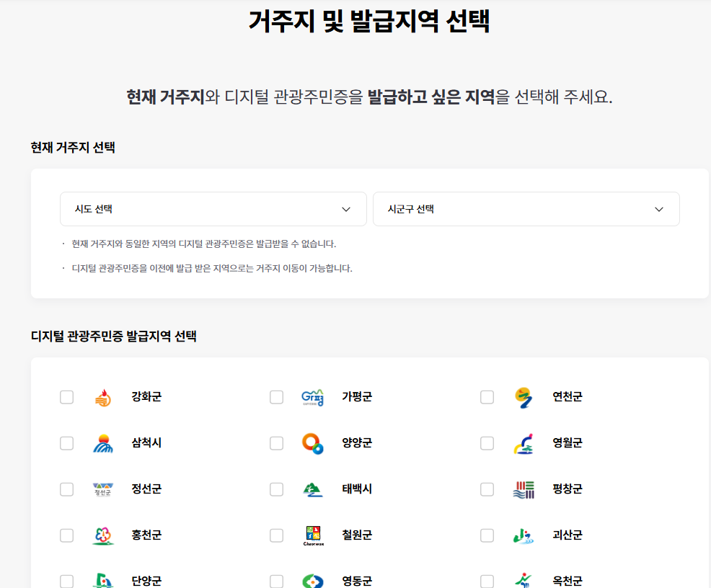Click the 삼척시 label text
The height and width of the screenshot is (588, 711).
click(x=146, y=442)
